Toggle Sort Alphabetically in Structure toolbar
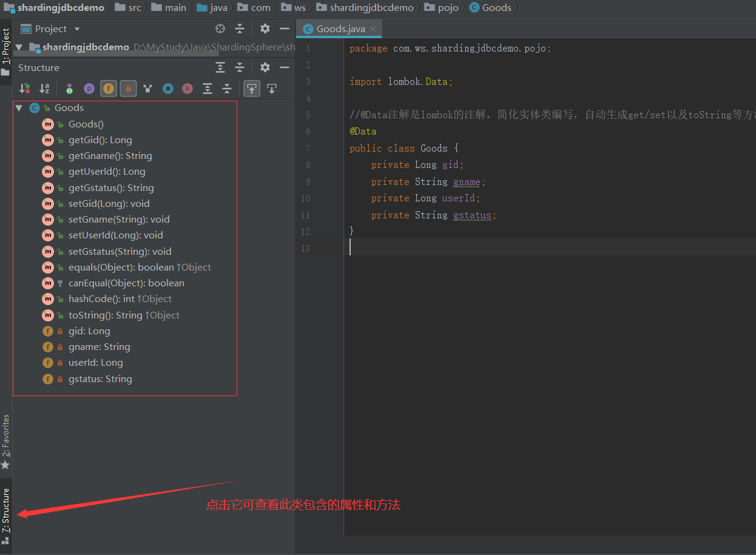The height and width of the screenshot is (555, 756). tap(44, 89)
